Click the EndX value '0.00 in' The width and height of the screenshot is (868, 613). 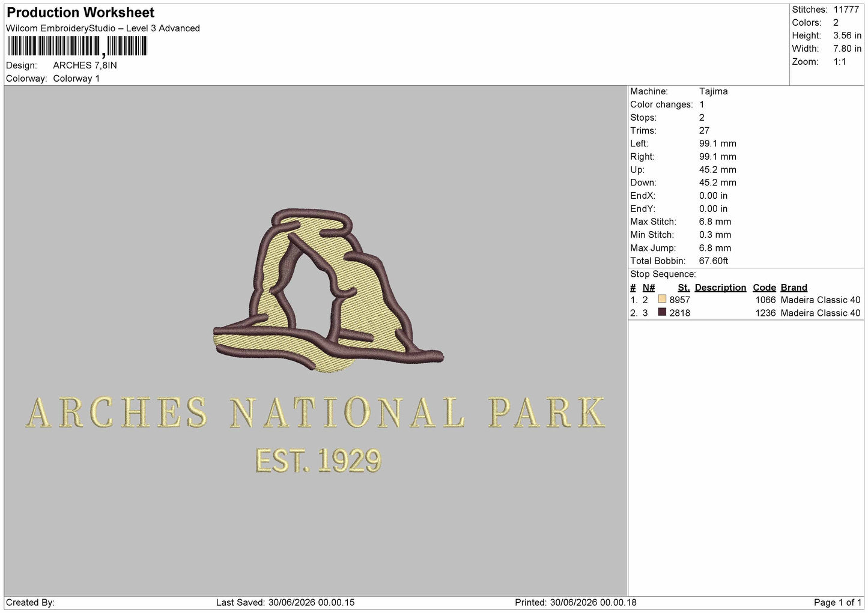(x=713, y=196)
